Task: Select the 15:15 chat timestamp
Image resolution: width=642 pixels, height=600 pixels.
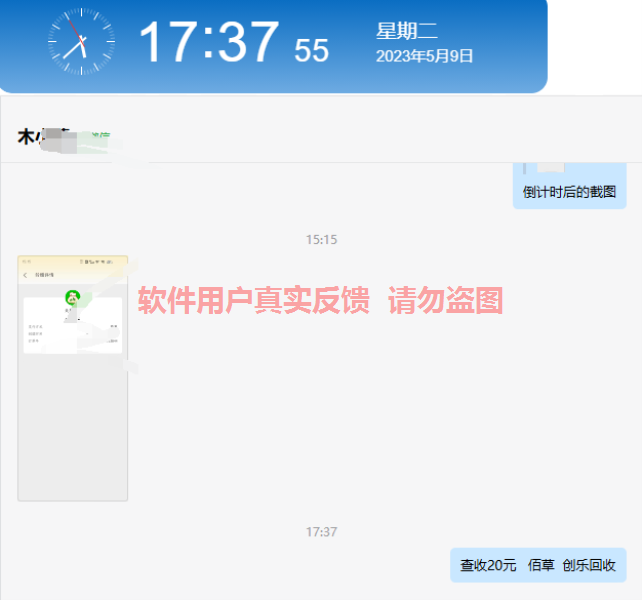Action: pos(321,240)
